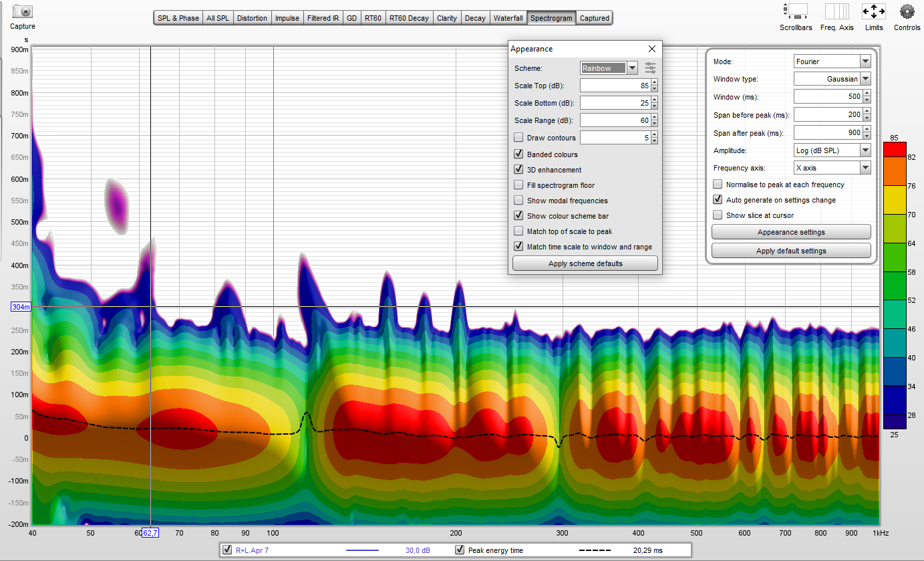Disable the Banded colours checkbox
924x561 pixels.
pyautogui.click(x=518, y=154)
